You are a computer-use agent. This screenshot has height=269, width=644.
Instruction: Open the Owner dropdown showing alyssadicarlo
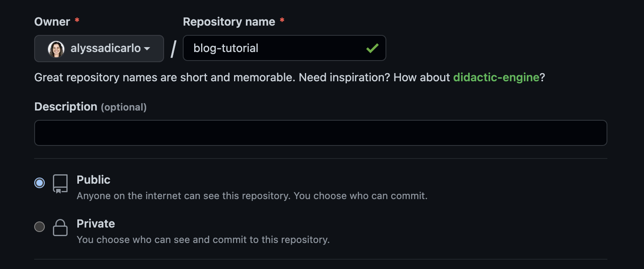tap(99, 49)
